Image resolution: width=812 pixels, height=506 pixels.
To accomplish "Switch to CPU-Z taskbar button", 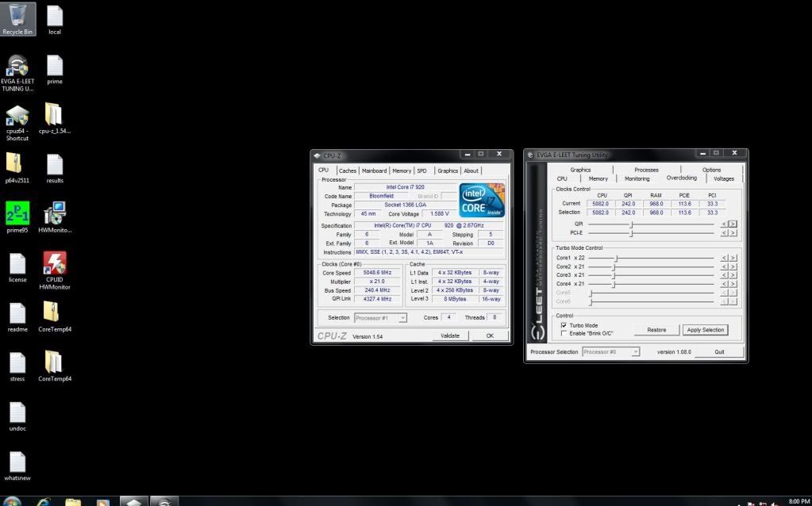I will [x=134, y=501].
